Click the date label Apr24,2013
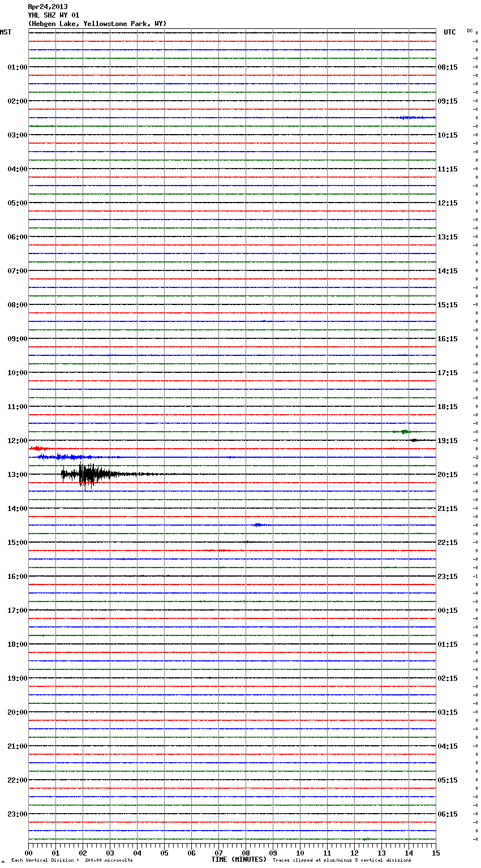 (x=48, y=7)
